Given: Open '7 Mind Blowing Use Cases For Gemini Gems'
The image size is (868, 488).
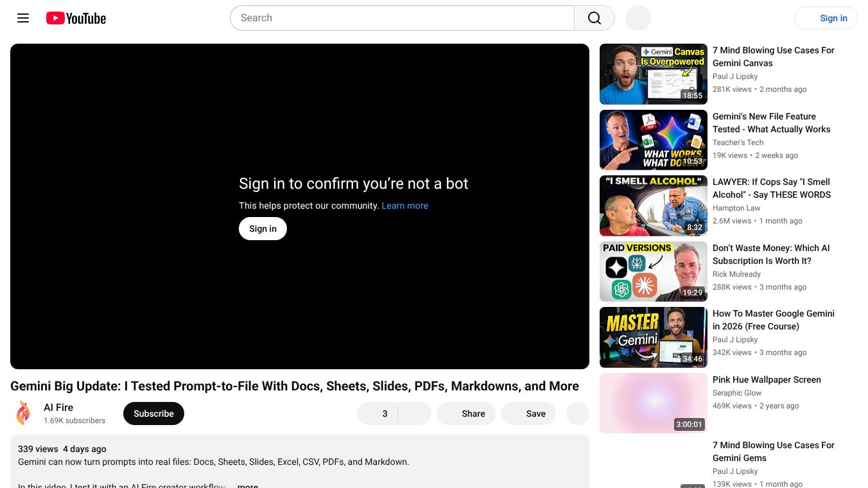Looking at the screenshot, I should [x=774, y=451].
